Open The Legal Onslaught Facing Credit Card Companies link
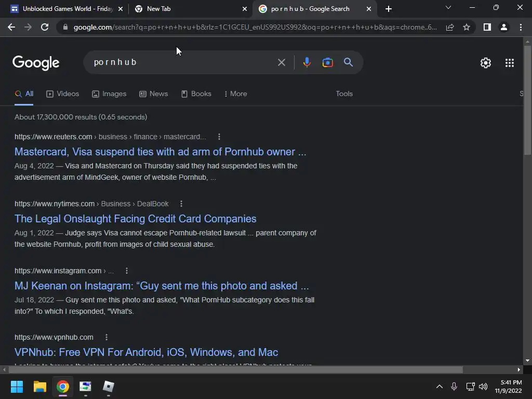532x399 pixels. (x=136, y=219)
